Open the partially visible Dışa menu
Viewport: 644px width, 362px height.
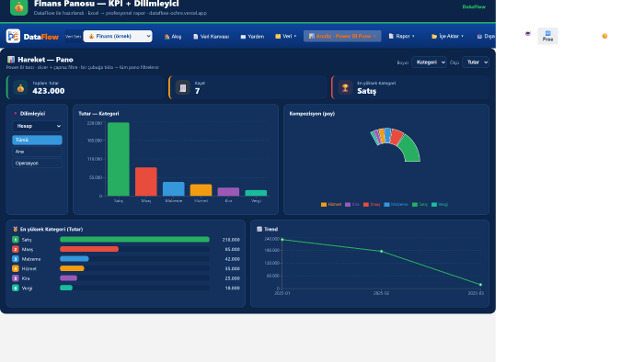[x=486, y=36]
